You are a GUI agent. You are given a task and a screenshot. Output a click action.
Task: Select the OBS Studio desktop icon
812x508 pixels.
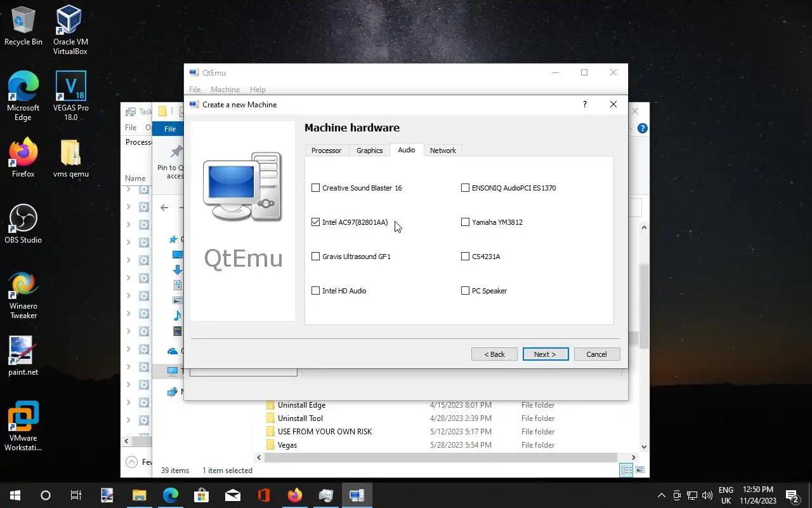pos(23,224)
